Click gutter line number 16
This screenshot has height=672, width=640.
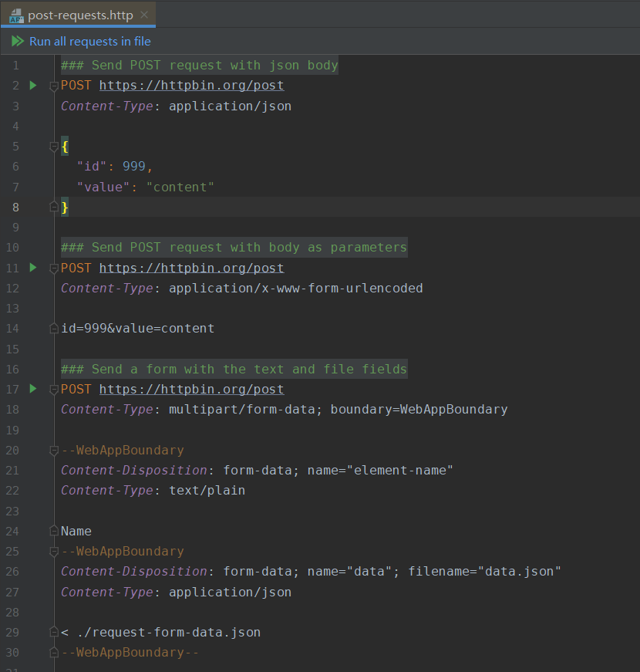coord(12,369)
